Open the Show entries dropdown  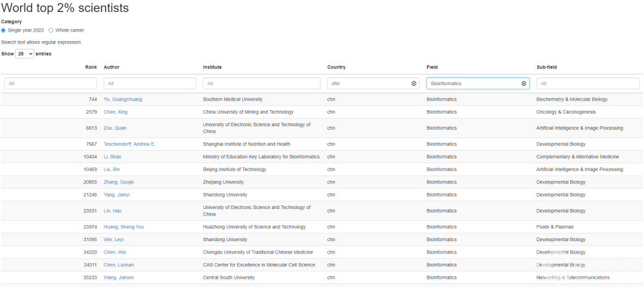point(24,54)
